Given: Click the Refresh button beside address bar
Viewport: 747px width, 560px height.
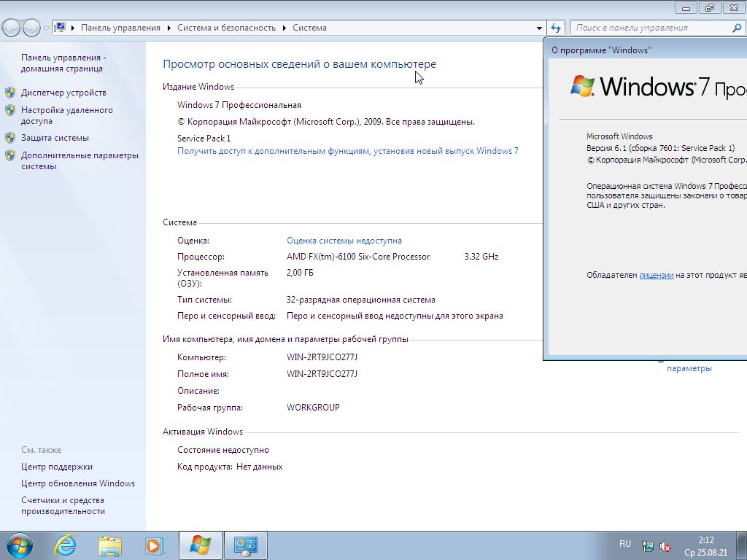Looking at the screenshot, I should click(x=555, y=28).
